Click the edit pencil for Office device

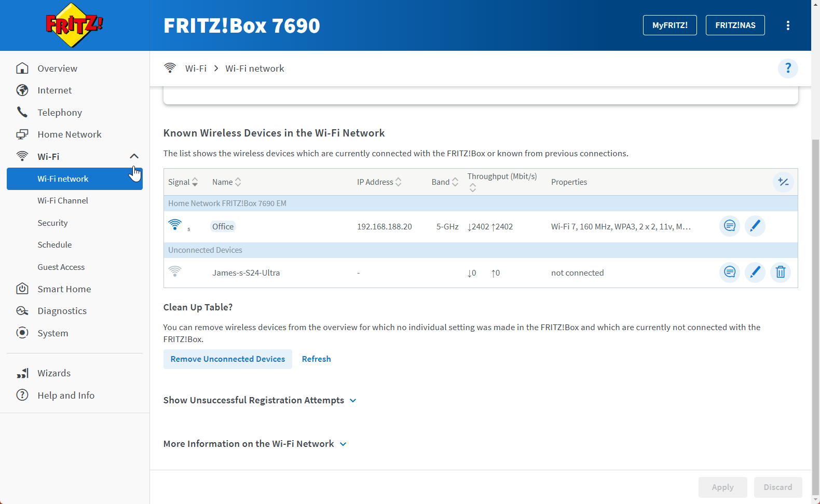coord(755,226)
